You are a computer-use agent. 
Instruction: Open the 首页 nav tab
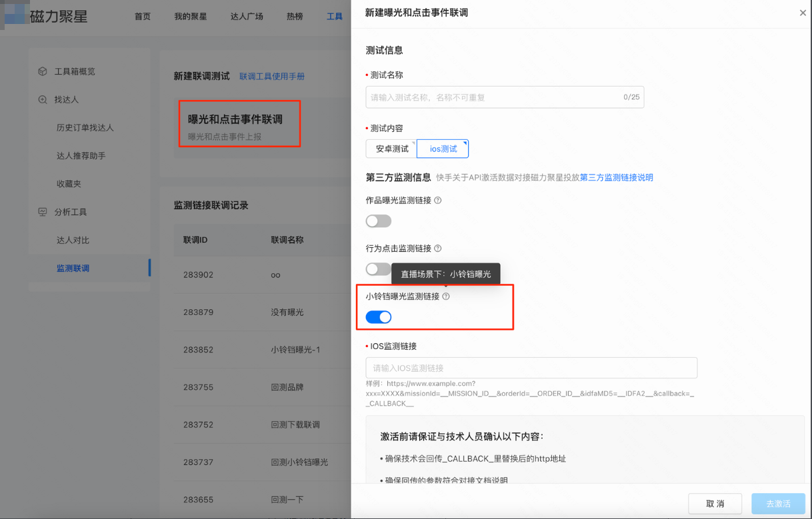pos(143,17)
